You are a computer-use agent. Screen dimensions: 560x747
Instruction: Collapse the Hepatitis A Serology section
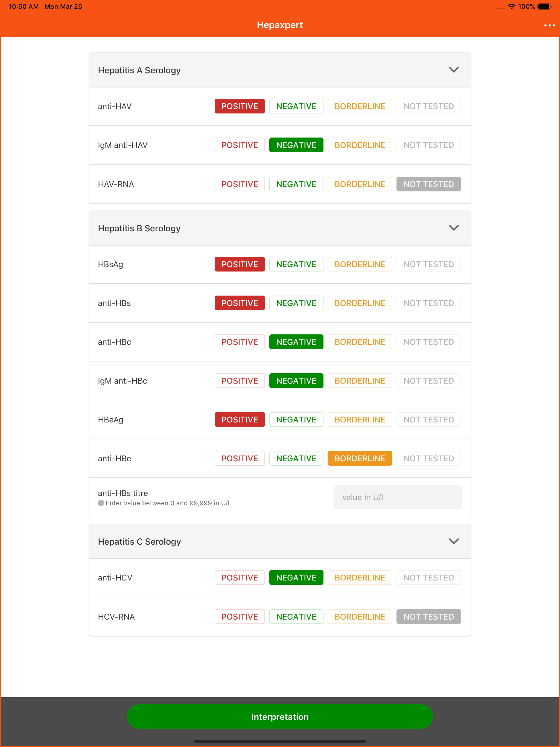click(x=454, y=70)
